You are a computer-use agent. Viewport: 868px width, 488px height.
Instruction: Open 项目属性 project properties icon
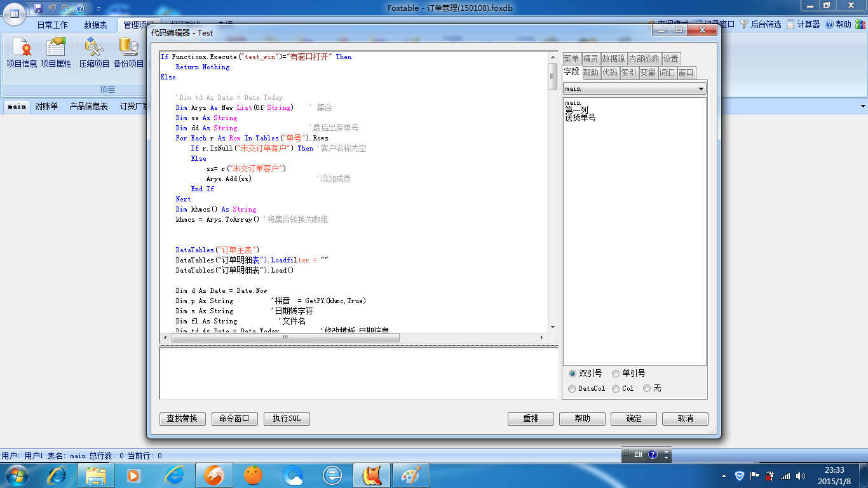(56, 53)
